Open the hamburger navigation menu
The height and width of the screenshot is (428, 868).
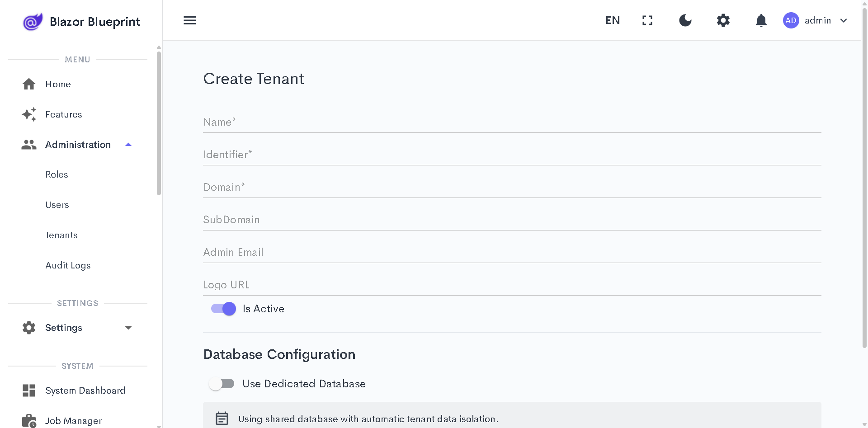point(189,20)
